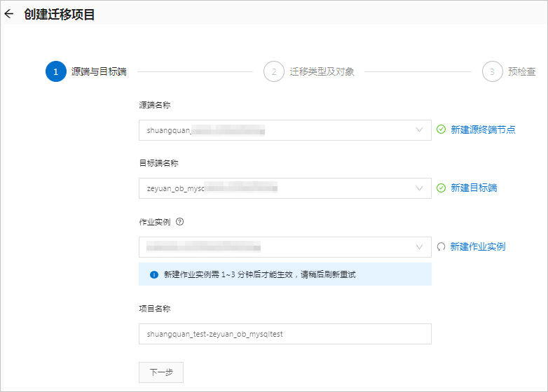Select step 3 circle 预检查
This screenshot has height=392, width=548.
click(x=493, y=71)
